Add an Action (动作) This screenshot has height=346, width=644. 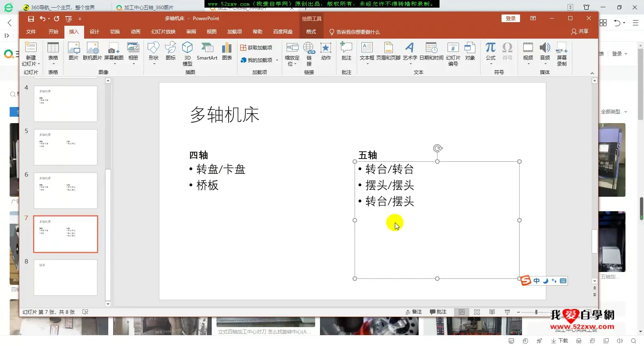tap(326, 51)
